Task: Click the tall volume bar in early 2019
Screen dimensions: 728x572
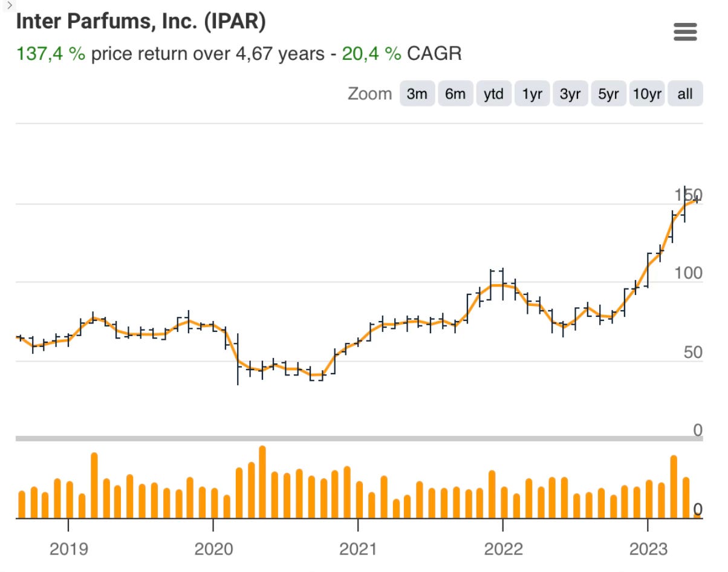Action: pyautogui.click(x=94, y=486)
